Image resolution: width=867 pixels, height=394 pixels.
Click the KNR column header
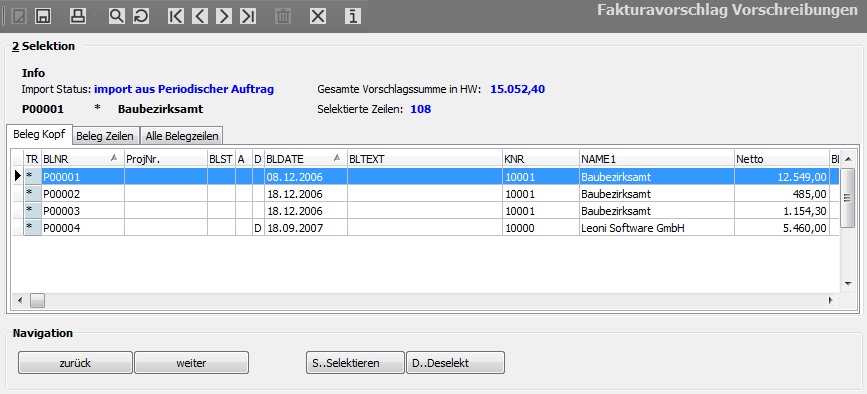pyautogui.click(x=541, y=159)
